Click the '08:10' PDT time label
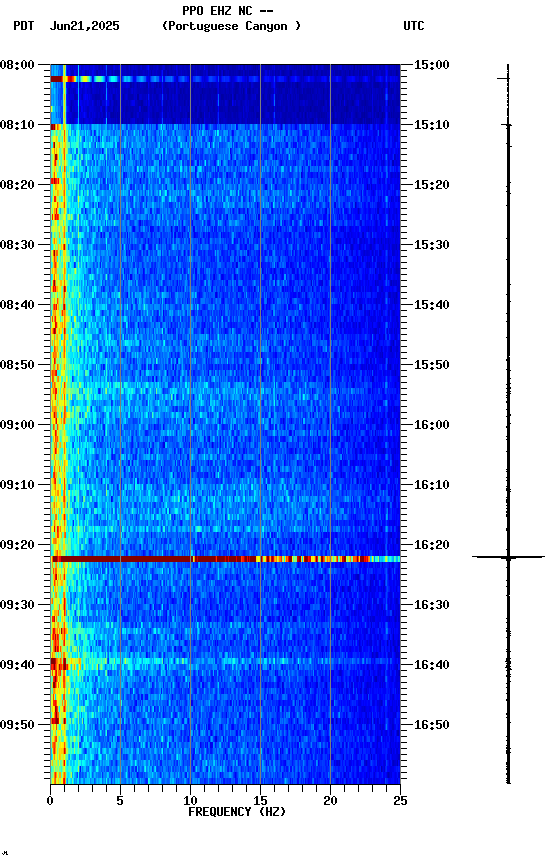Image resolution: width=552 pixels, height=864 pixels. pyautogui.click(x=17, y=125)
